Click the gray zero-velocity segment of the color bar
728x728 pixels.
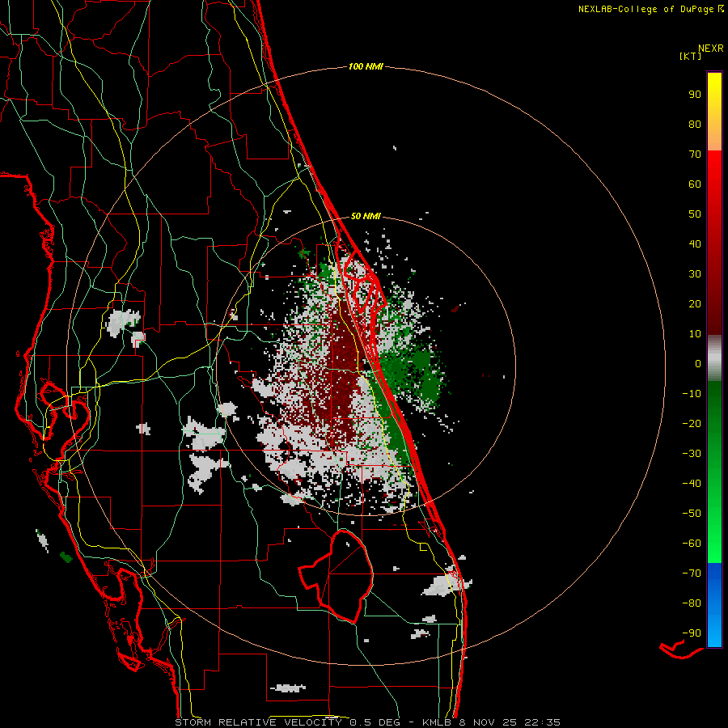[714, 358]
